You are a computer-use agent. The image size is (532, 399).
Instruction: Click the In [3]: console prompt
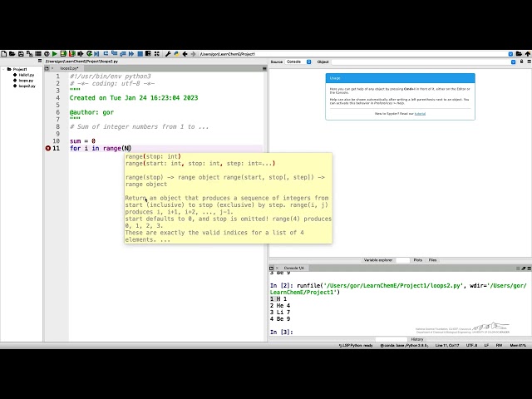click(x=281, y=332)
